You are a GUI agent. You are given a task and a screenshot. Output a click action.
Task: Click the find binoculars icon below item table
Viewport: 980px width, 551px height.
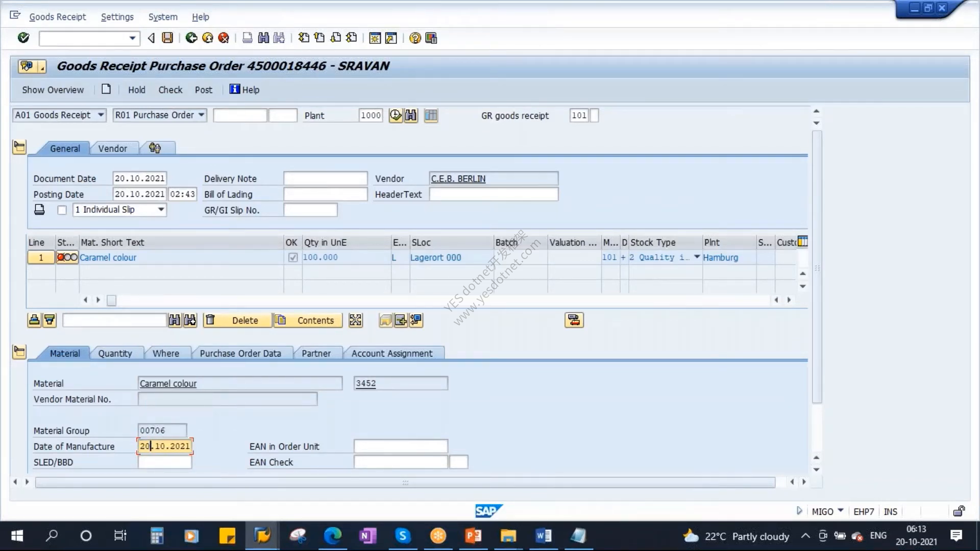point(175,320)
